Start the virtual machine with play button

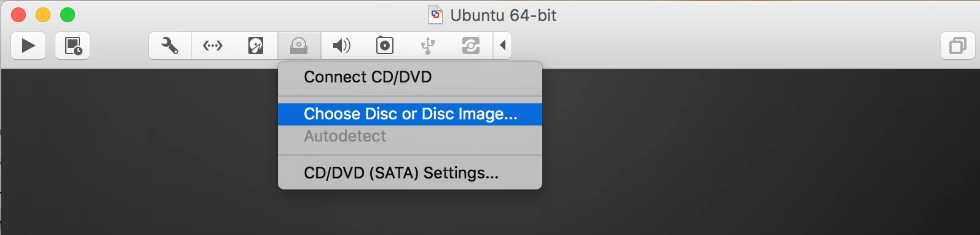click(x=28, y=46)
